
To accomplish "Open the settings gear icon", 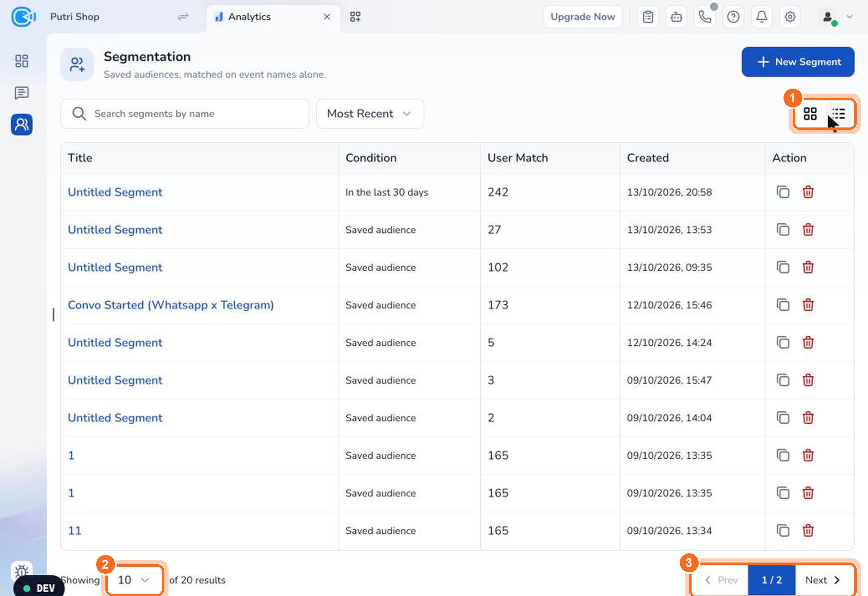I will coord(790,17).
